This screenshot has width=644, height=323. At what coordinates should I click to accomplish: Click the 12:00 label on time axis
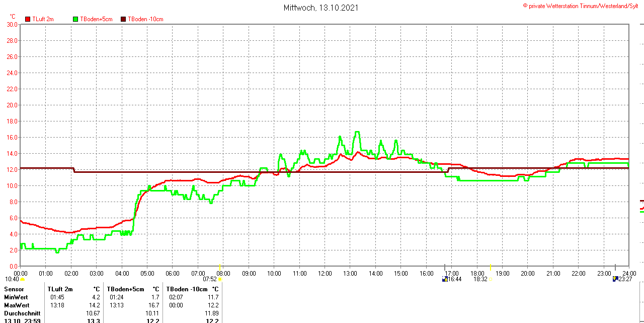(x=325, y=273)
